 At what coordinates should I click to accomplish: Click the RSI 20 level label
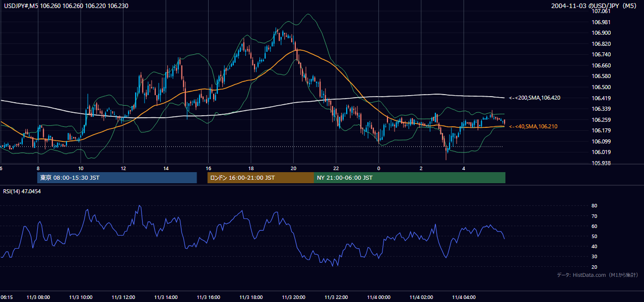point(594,267)
